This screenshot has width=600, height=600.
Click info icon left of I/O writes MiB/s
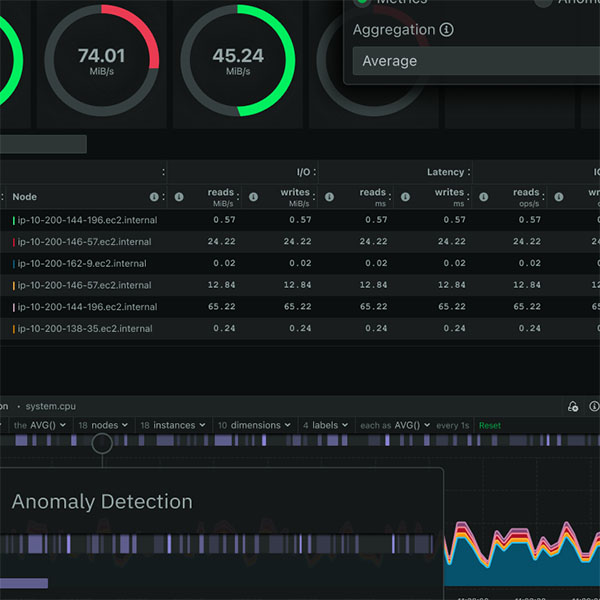tap(253, 197)
